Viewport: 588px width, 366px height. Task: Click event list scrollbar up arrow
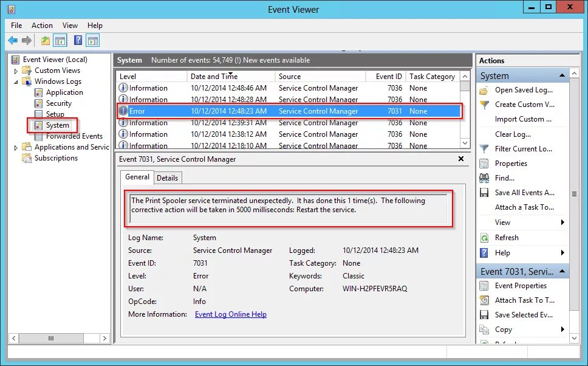tap(465, 76)
